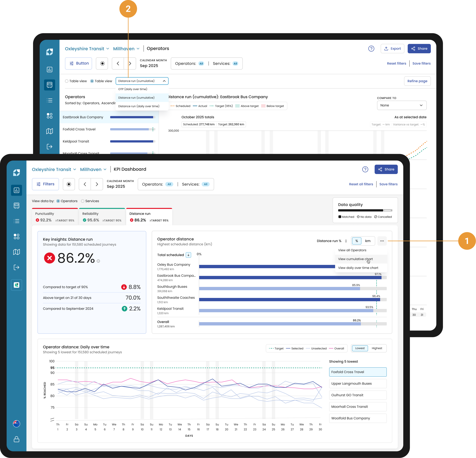Open the Distance run % selector

tap(332, 241)
